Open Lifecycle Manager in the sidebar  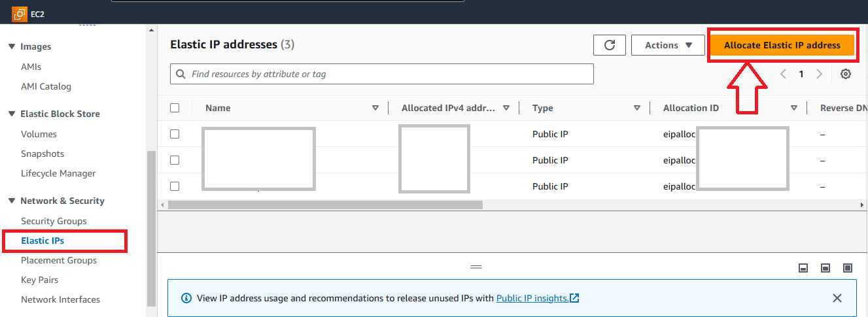(x=58, y=173)
